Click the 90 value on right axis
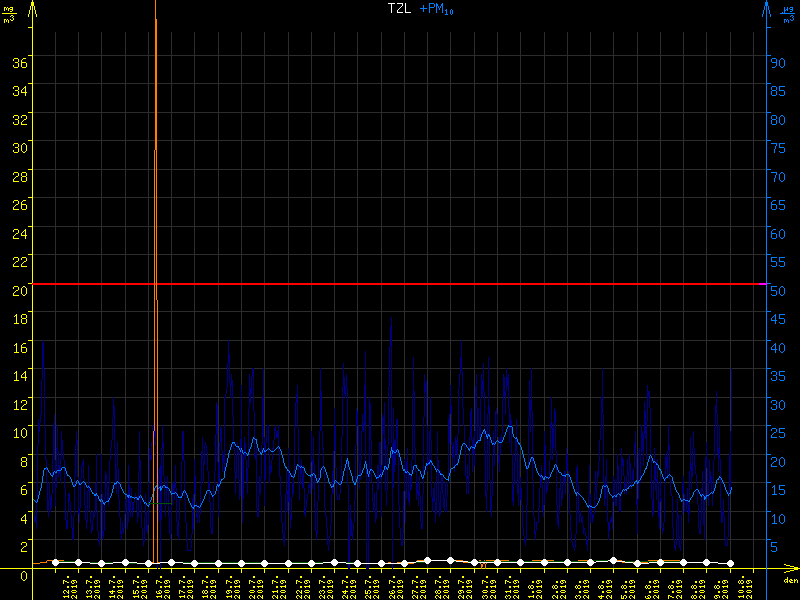Viewport: 800px width, 600px height. click(x=778, y=62)
